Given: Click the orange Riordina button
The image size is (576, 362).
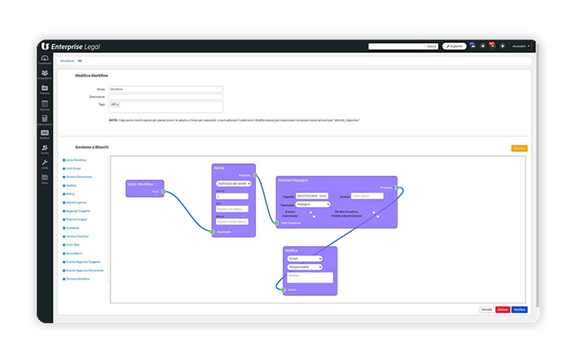Looking at the screenshot, I should point(519,148).
